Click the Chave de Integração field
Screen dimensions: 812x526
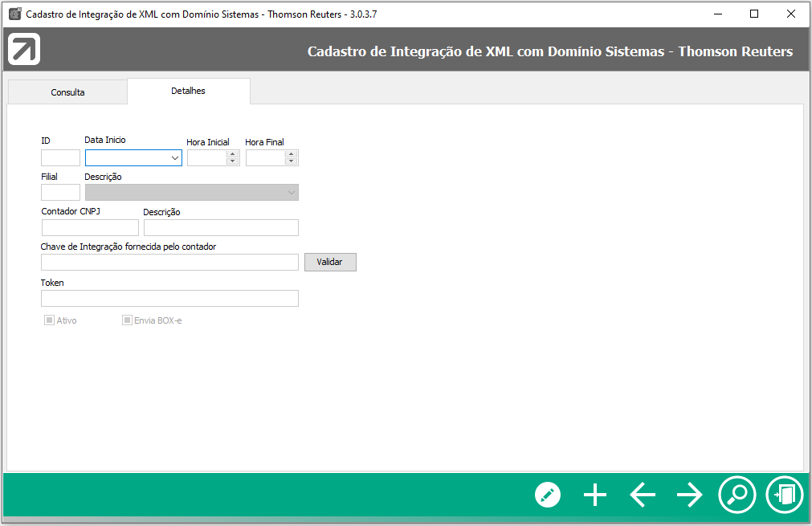[x=169, y=263]
